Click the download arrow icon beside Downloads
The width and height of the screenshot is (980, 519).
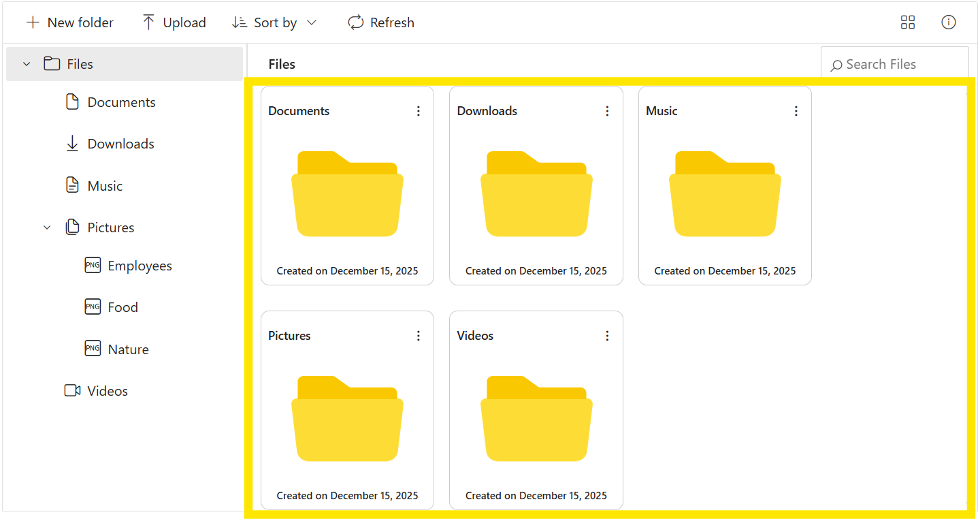coord(72,143)
